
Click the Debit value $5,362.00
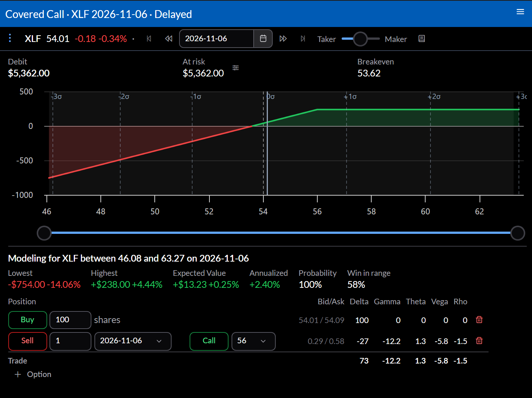coord(29,73)
